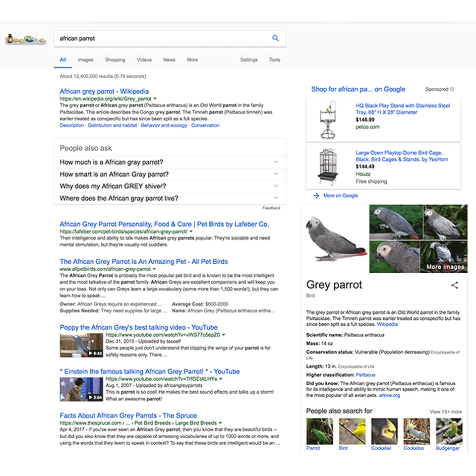Click the petco.com seller text
Viewport: 476px width, 476px height.
[367, 127]
